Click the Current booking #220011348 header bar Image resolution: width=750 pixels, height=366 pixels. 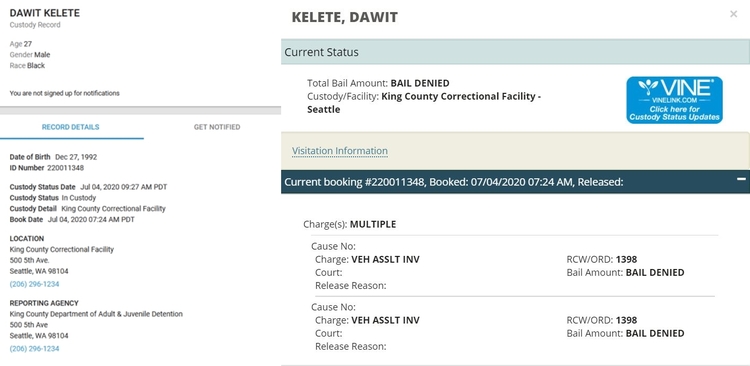point(516,182)
